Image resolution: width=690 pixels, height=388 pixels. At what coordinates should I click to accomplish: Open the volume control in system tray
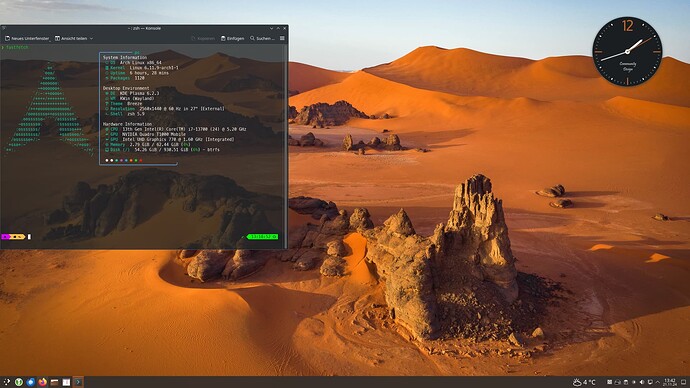point(642,382)
